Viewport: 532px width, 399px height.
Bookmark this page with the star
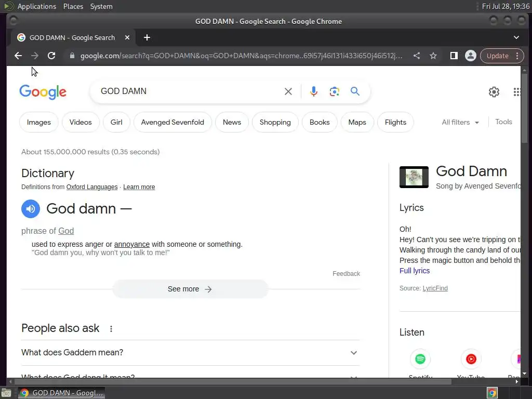point(433,56)
